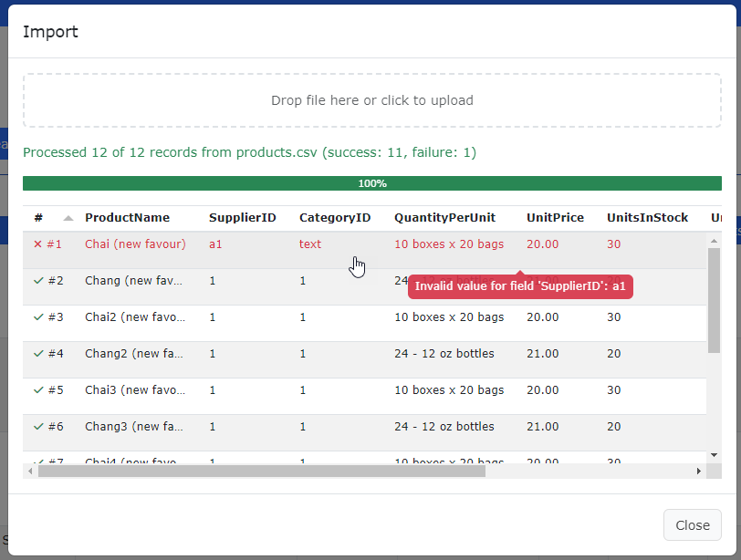Viewport: 741px width, 560px height.
Task: Click the file drop upload area
Action: (371, 100)
